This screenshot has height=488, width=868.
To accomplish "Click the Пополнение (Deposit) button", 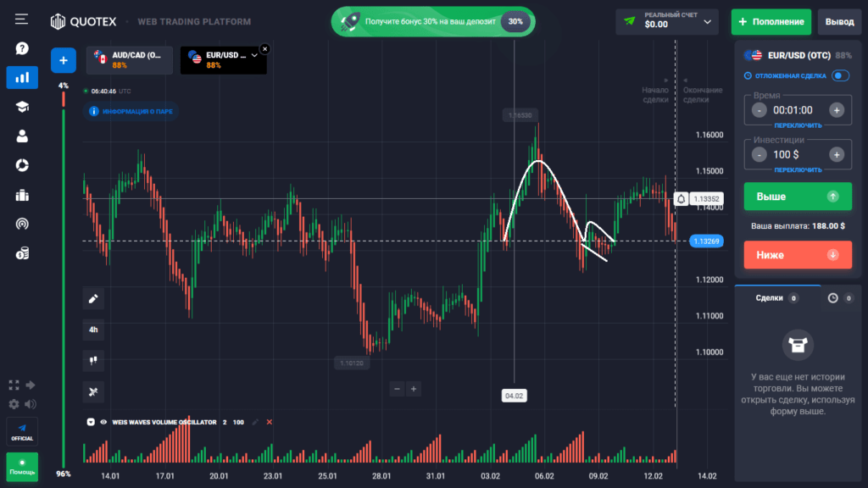I will pyautogui.click(x=771, y=21).
